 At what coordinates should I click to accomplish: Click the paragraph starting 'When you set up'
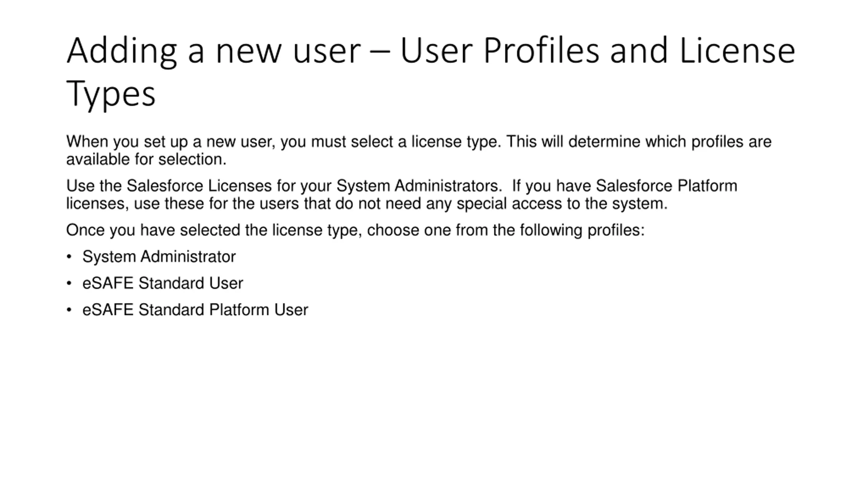pyautogui.click(x=419, y=150)
